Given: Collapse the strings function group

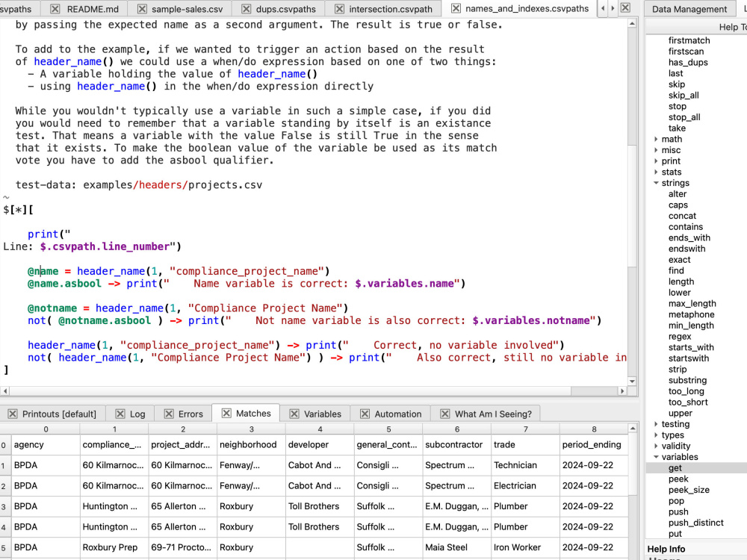Looking at the screenshot, I should (656, 183).
